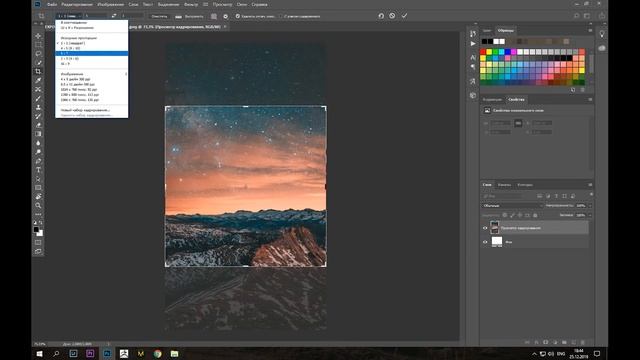
Task: Open the Windows notification center
Action: pyautogui.click(x=597, y=353)
